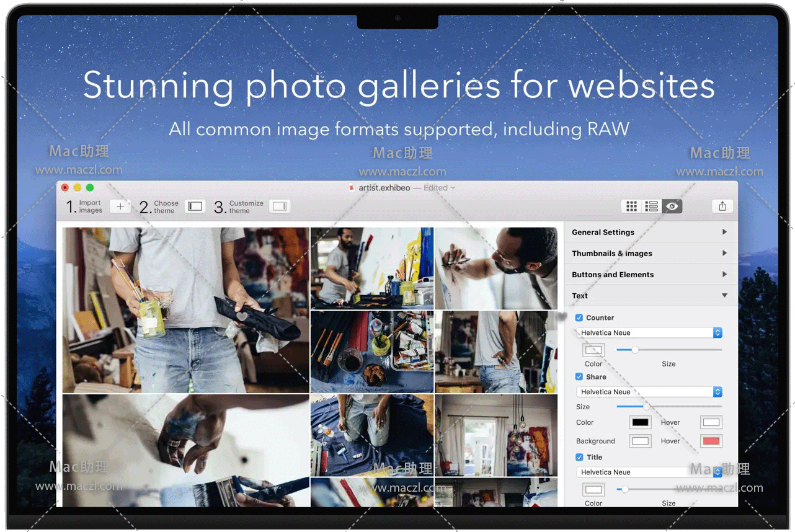
Task: Click the plus icon to import images
Action: click(x=120, y=206)
